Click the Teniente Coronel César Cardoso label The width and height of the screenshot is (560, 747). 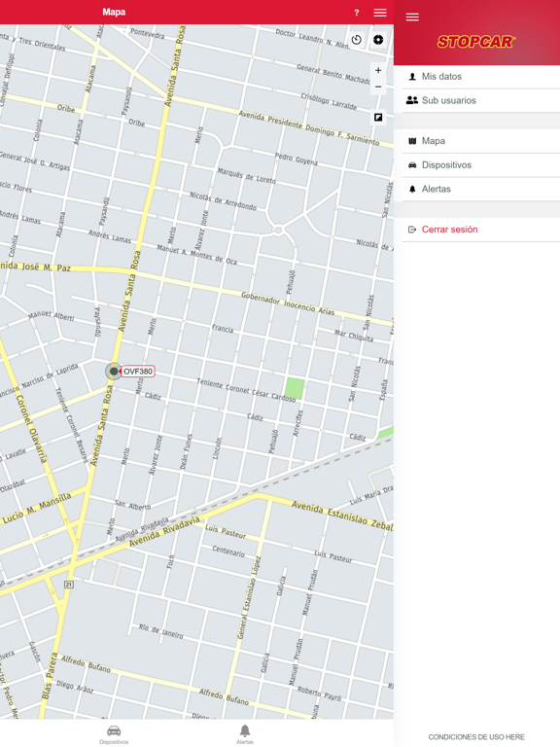pos(246,390)
